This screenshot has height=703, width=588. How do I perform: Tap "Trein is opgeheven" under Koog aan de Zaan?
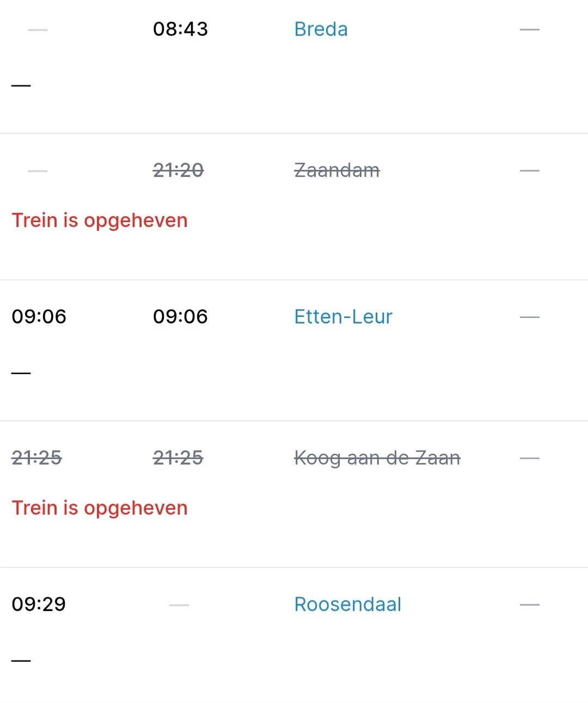pyautogui.click(x=100, y=508)
